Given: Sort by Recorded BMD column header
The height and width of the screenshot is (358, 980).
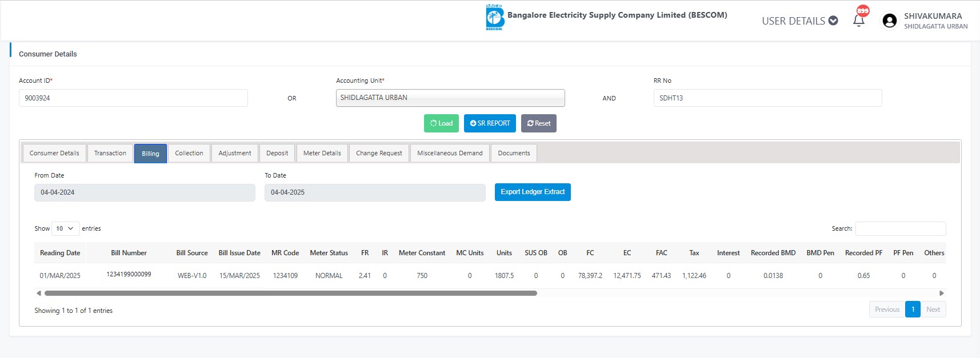Looking at the screenshot, I should (773, 253).
